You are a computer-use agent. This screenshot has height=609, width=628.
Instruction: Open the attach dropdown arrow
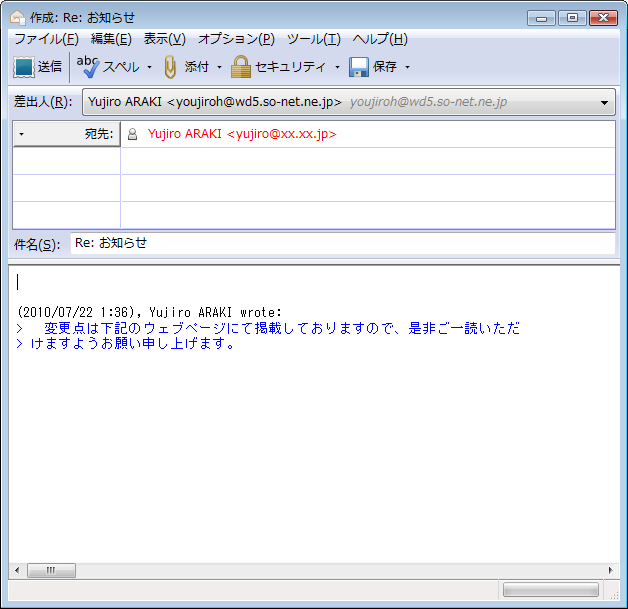pos(219,67)
